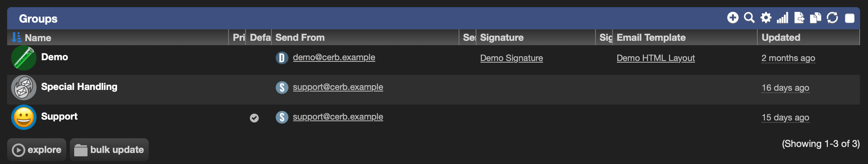
Task: Click the bulk update button
Action: tap(109, 150)
